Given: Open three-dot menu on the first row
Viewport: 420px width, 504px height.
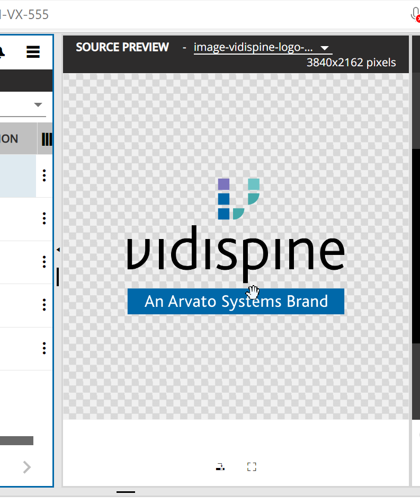Looking at the screenshot, I should tap(44, 175).
